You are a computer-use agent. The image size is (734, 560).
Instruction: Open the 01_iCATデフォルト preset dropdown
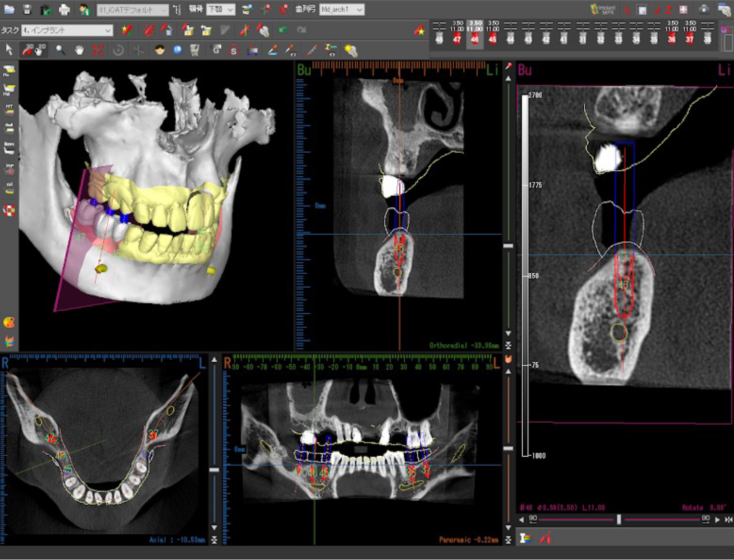(133, 10)
